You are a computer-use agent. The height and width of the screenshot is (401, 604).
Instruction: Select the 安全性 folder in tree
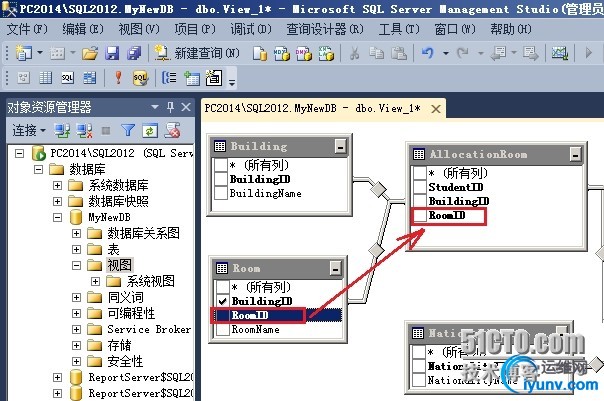pos(125,361)
